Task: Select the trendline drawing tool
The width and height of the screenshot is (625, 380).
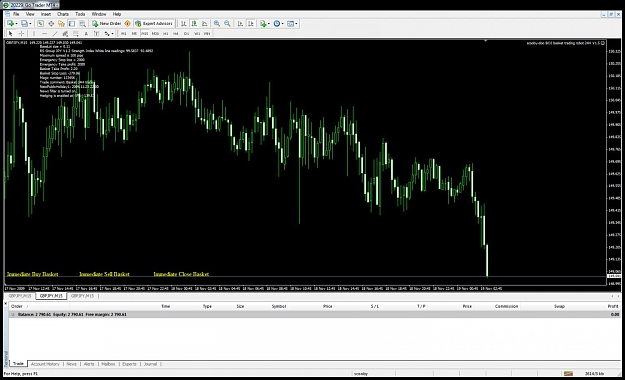Action: 55,33
